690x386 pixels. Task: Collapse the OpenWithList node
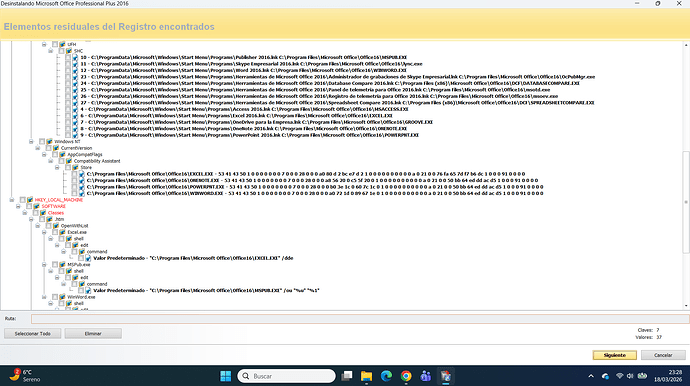[38, 226]
